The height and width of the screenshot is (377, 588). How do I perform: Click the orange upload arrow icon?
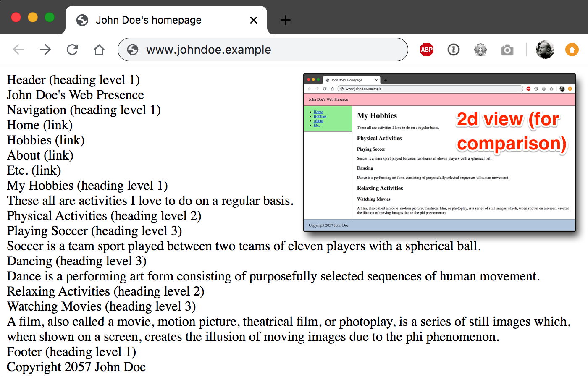click(572, 49)
